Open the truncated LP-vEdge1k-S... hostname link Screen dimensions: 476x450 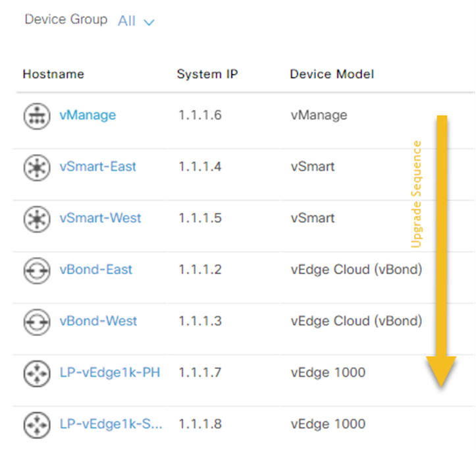[111, 424]
